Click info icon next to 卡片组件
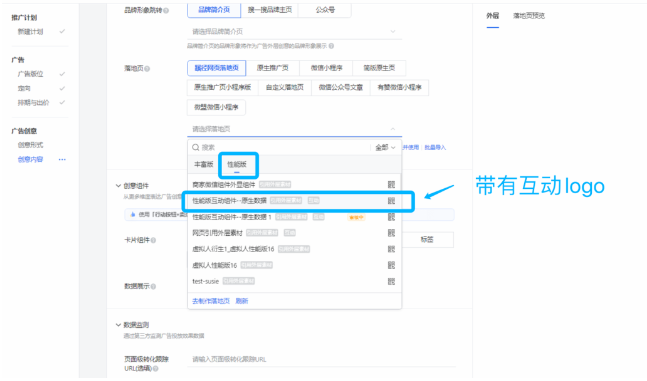This screenshot has width=647, height=381. click(x=153, y=240)
